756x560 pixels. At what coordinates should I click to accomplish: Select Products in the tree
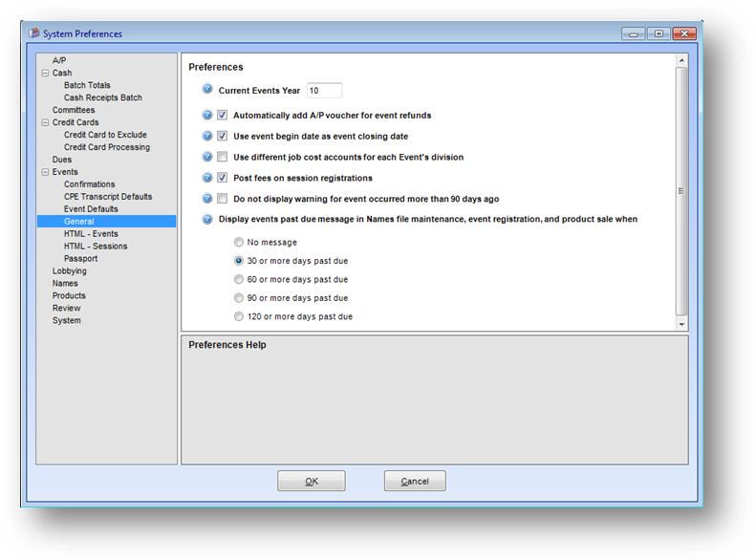point(69,295)
